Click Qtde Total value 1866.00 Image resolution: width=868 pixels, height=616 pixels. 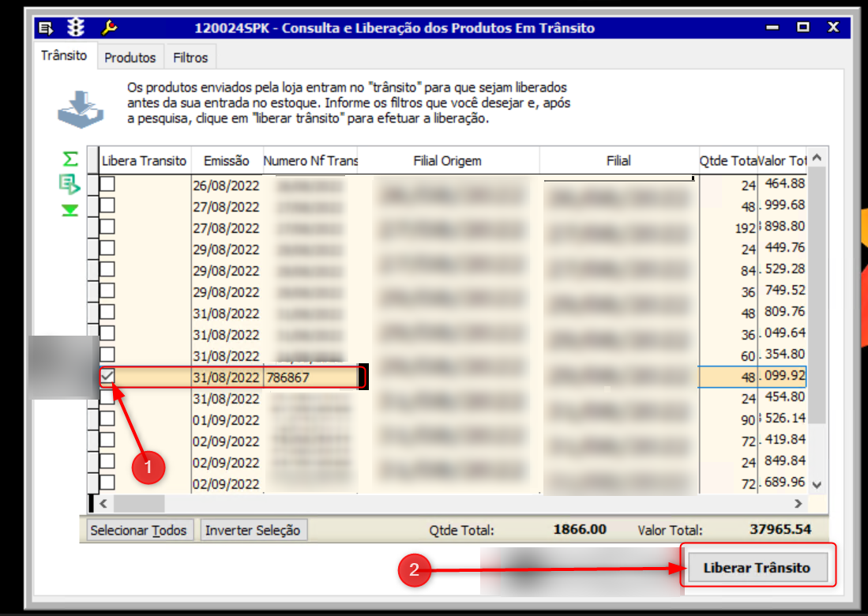(x=580, y=529)
